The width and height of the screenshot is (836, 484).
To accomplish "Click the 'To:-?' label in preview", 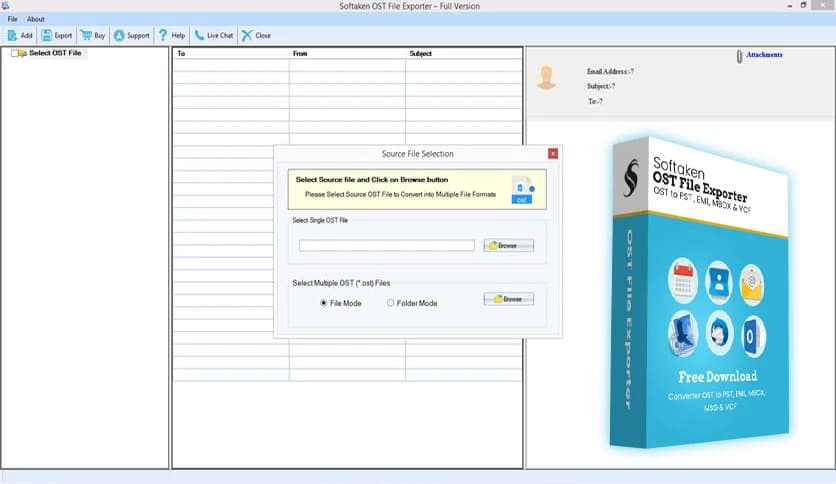I will pos(596,101).
